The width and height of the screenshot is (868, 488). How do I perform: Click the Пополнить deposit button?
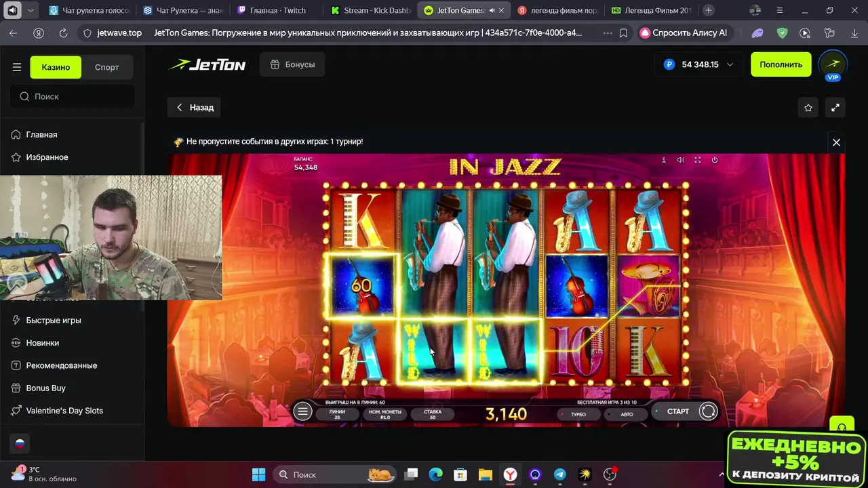(781, 64)
